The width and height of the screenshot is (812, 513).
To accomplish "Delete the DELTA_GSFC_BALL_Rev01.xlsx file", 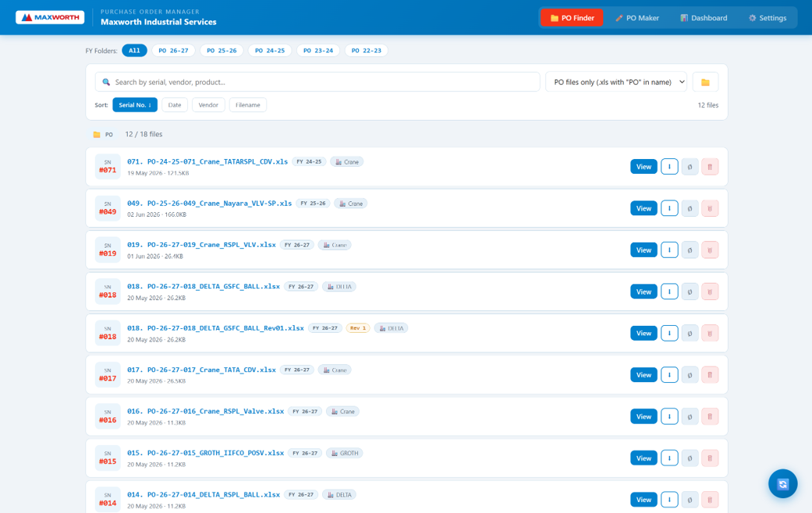I will click(x=710, y=334).
